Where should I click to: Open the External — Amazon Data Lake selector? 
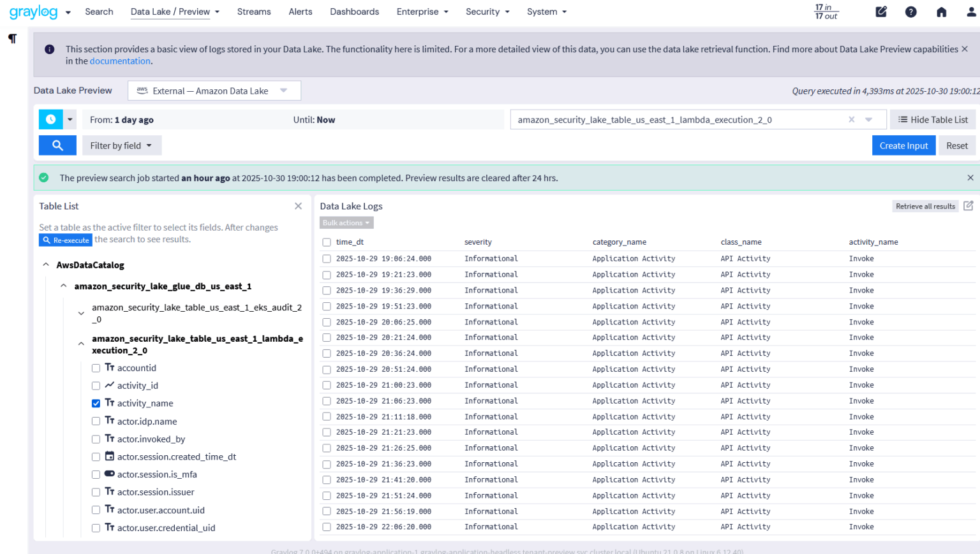click(214, 90)
